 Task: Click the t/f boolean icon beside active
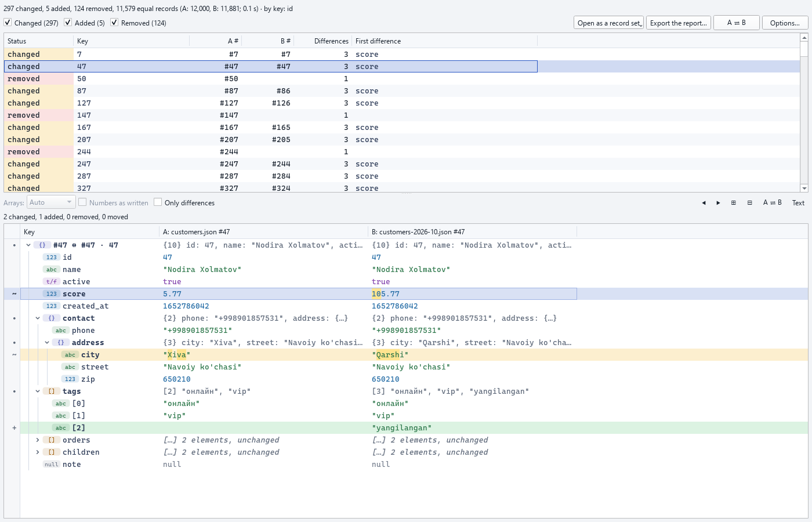coord(52,282)
